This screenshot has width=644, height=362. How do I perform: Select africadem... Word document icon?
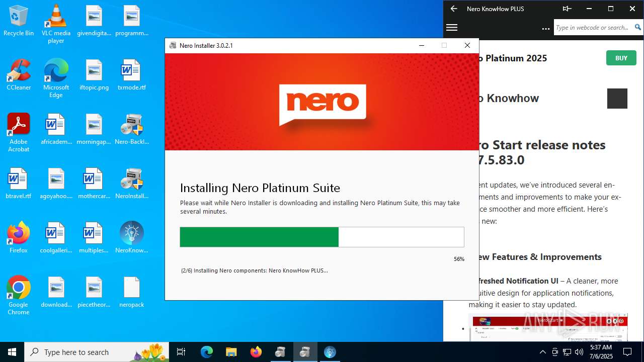point(56,129)
